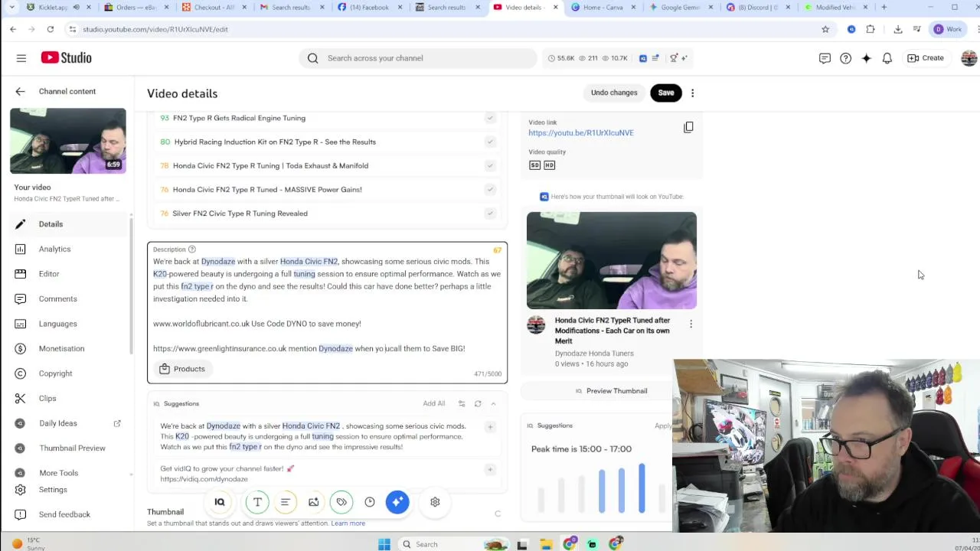980x551 pixels.
Task: Open the vidIQ toolbar settings gear
Action: 435,502
